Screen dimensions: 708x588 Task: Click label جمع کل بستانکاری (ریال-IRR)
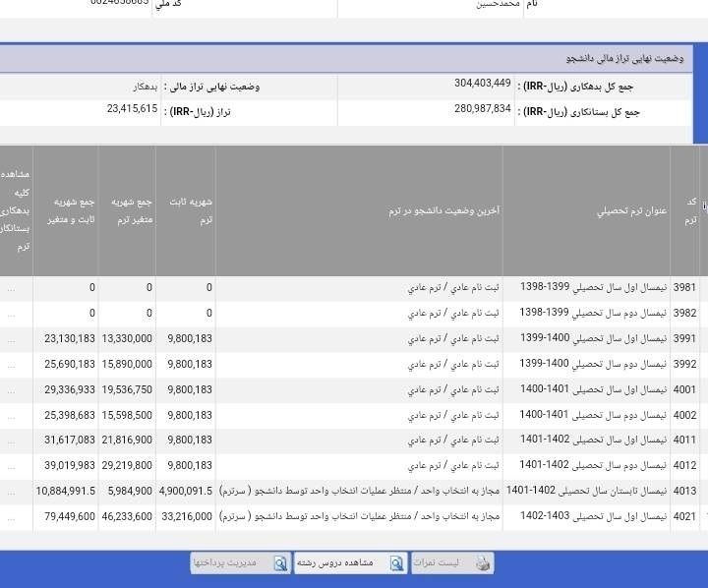point(578,112)
